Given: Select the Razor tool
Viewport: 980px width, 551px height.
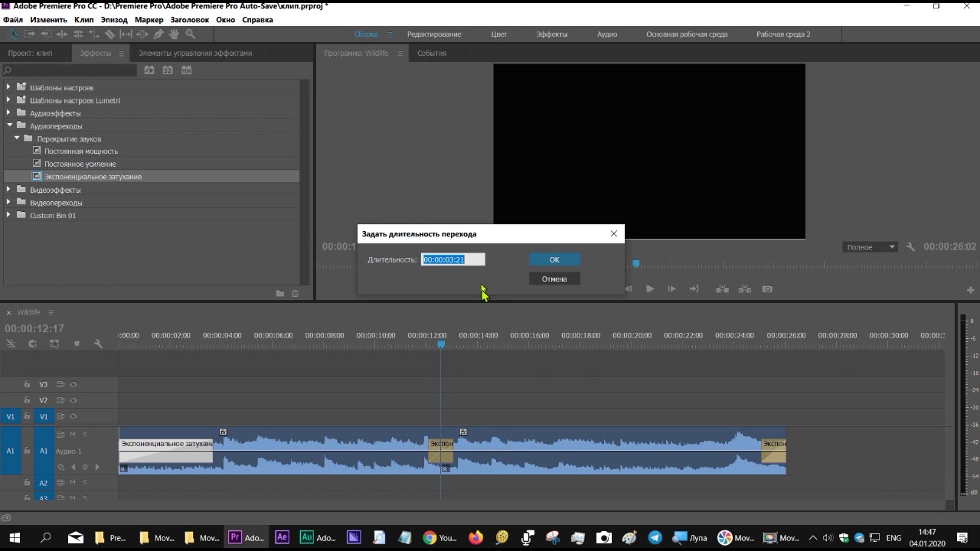Looking at the screenshot, I should 110,34.
